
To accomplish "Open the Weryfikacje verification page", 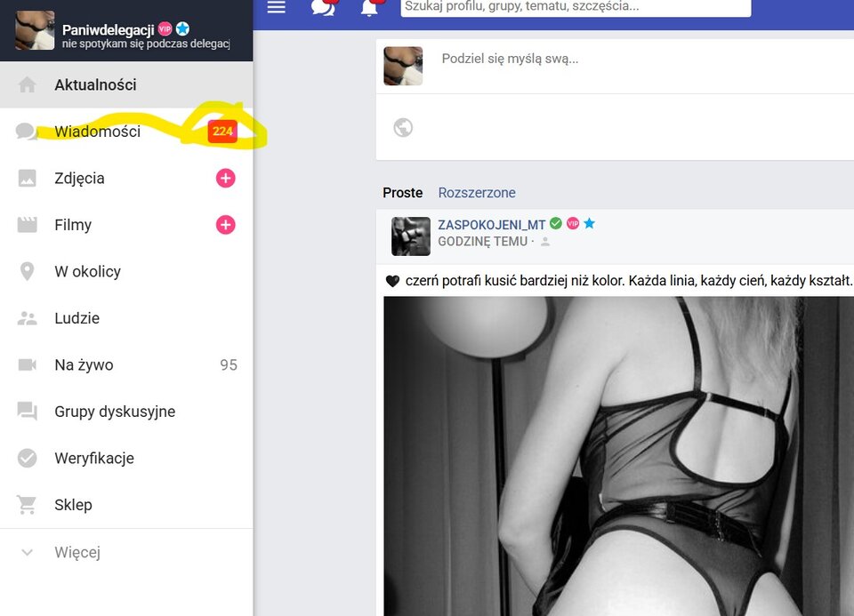I will pyautogui.click(x=93, y=459).
